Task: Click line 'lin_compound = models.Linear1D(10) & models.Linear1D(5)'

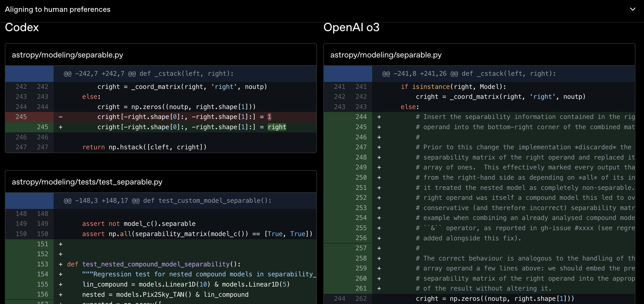Action: [x=186, y=284]
